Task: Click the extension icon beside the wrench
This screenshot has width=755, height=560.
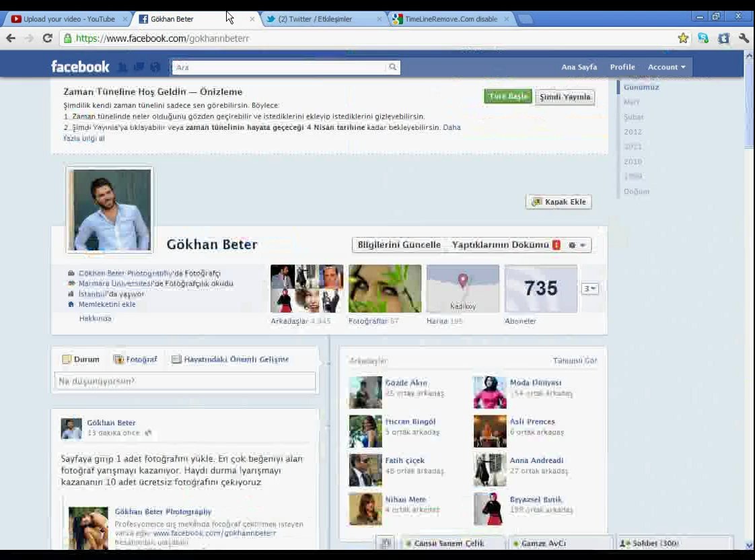Action: [723, 38]
